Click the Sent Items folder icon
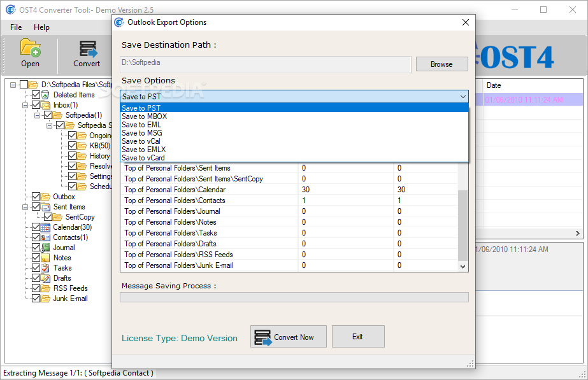This screenshot has height=380, width=588. click(x=45, y=207)
